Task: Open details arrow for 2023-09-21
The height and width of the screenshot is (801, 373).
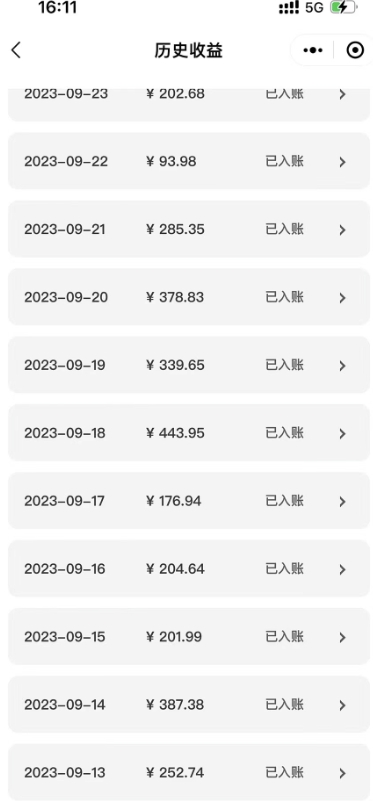Action: [342, 230]
